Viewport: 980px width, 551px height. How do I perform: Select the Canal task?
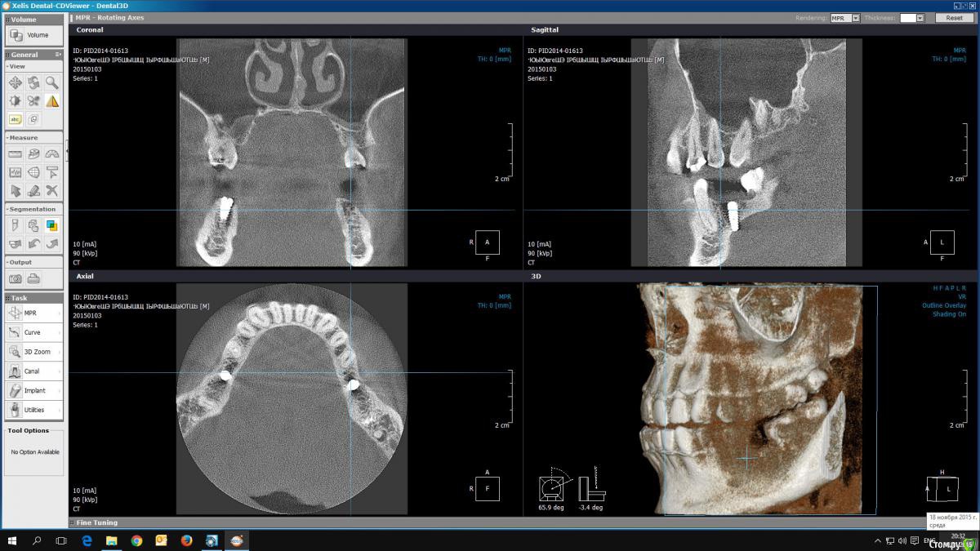pos(33,371)
